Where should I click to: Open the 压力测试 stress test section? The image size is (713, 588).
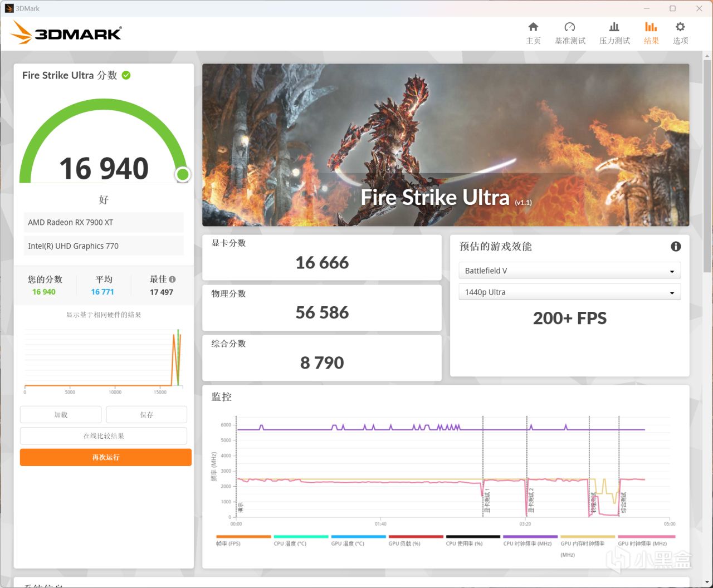tap(614, 33)
